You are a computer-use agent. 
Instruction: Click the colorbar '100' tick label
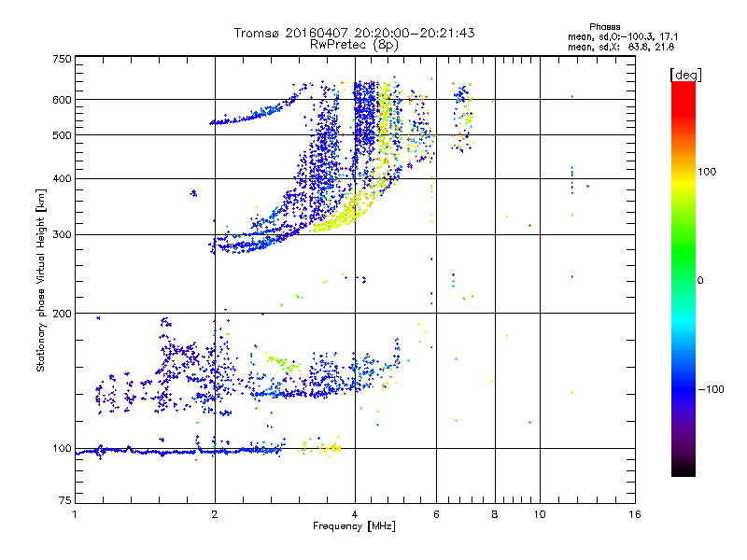click(x=707, y=172)
